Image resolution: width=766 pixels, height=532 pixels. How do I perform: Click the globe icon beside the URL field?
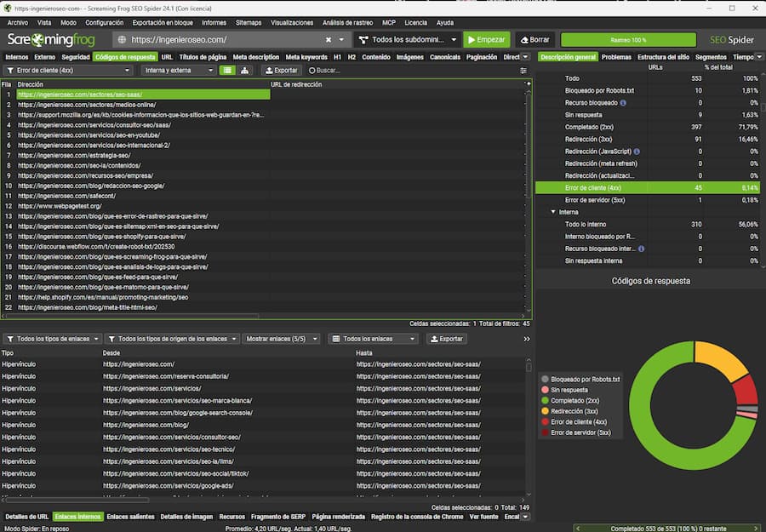[x=122, y=39]
